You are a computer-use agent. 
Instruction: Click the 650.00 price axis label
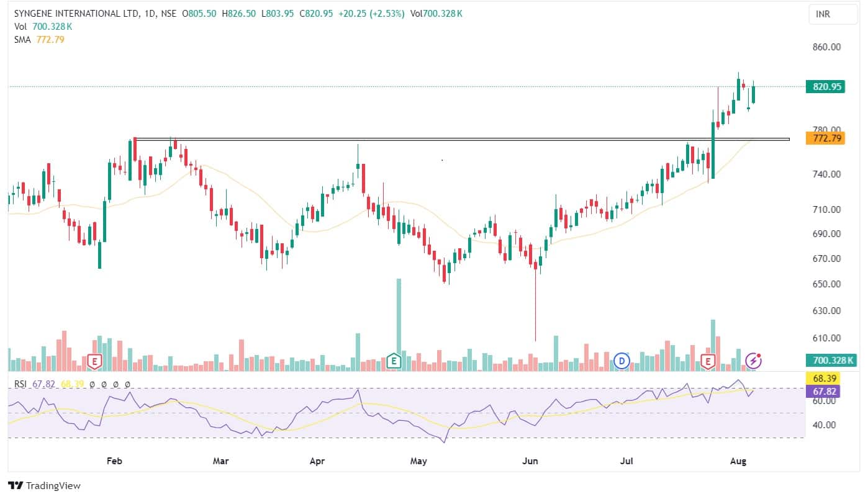click(827, 284)
